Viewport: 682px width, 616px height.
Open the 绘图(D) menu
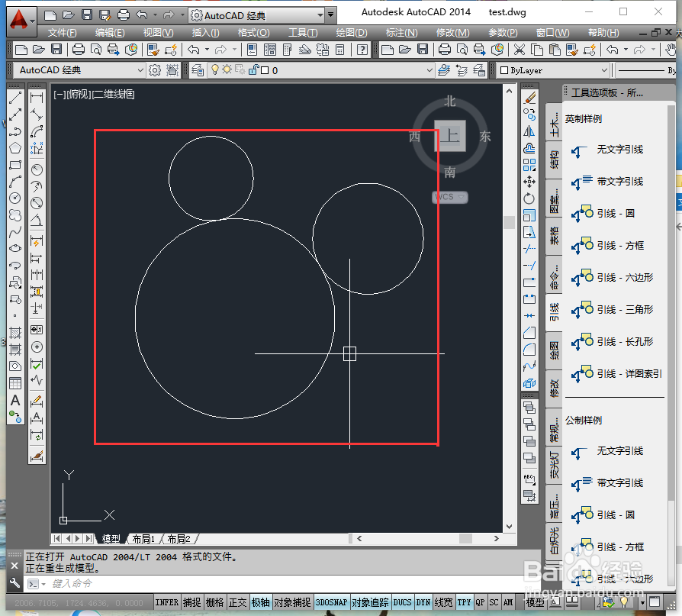352,33
